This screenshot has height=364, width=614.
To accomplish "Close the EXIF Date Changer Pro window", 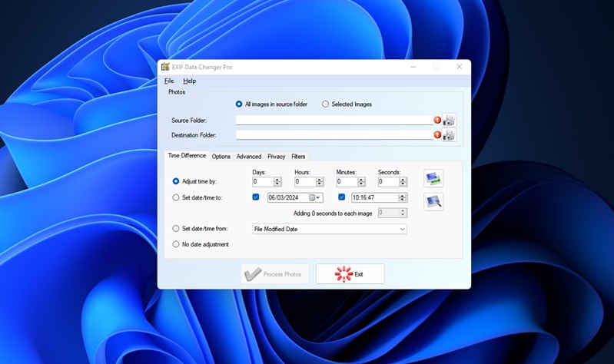I will pyautogui.click(x=460, y=67).
